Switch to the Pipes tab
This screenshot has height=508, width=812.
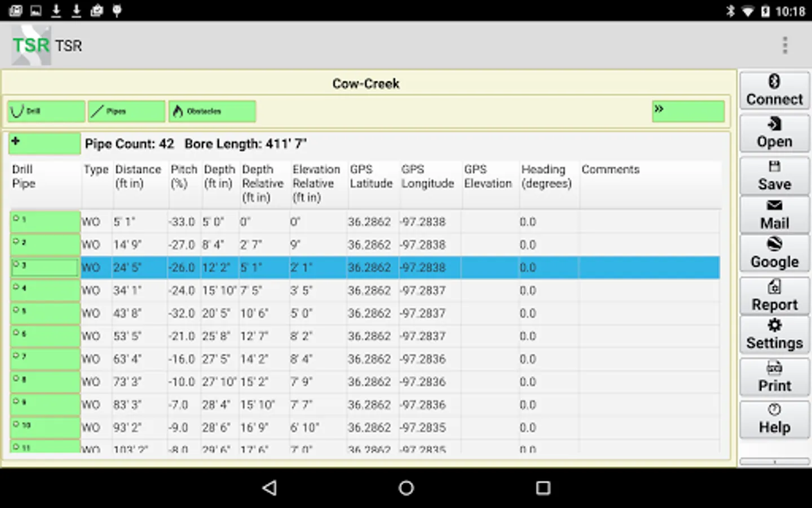click(126, 111)
